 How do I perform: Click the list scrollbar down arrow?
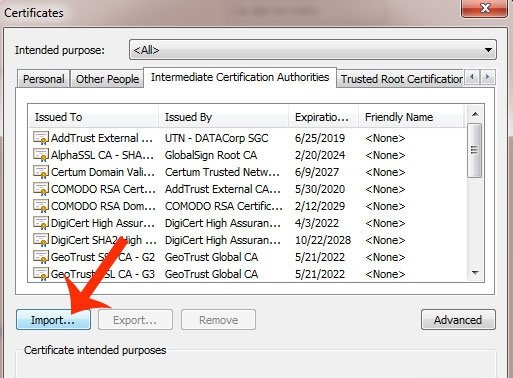click(475, 273)
